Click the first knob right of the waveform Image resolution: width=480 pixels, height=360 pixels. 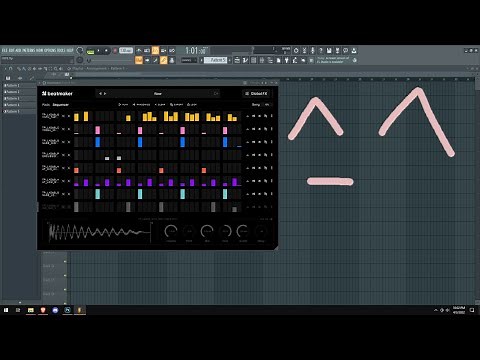[171, 231]
